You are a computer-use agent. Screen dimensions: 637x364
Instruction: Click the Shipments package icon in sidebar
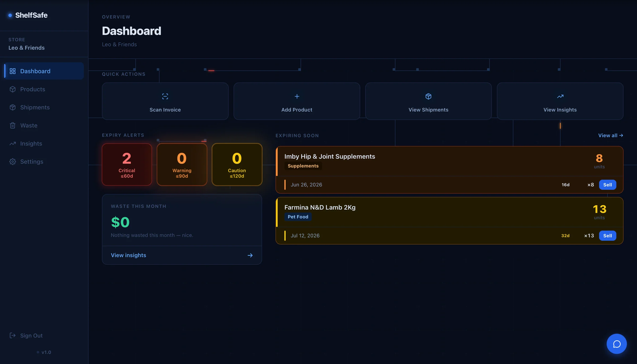pos(12,107)
